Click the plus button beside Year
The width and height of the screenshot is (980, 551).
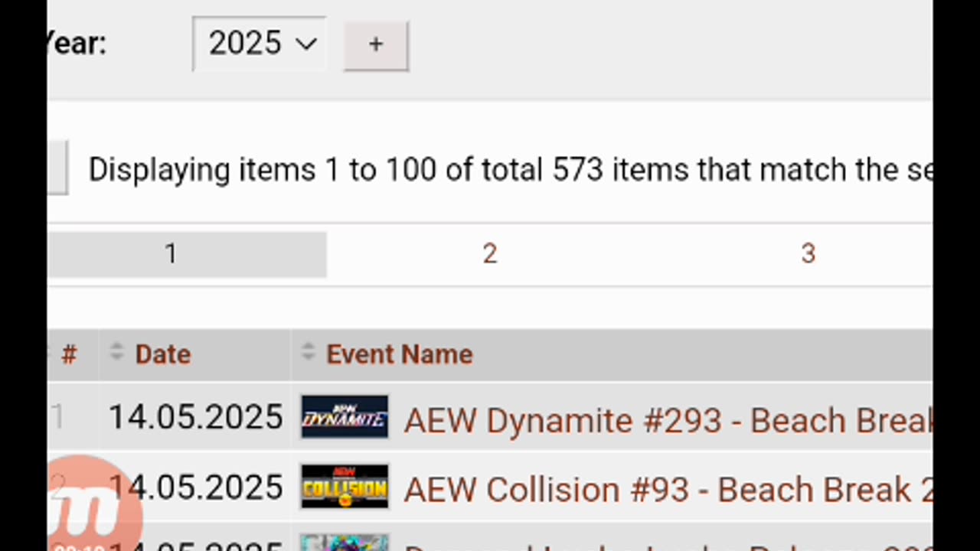(375, 44)
